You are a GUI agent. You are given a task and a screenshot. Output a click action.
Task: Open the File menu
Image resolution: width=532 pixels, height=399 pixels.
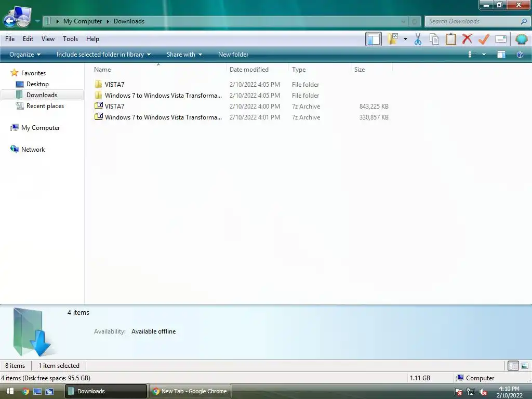click(x=10, y=38)
